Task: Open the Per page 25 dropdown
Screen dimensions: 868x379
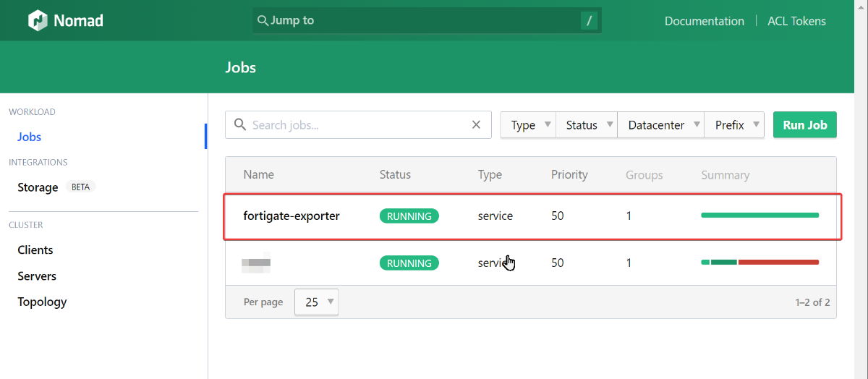Action: 316,302
